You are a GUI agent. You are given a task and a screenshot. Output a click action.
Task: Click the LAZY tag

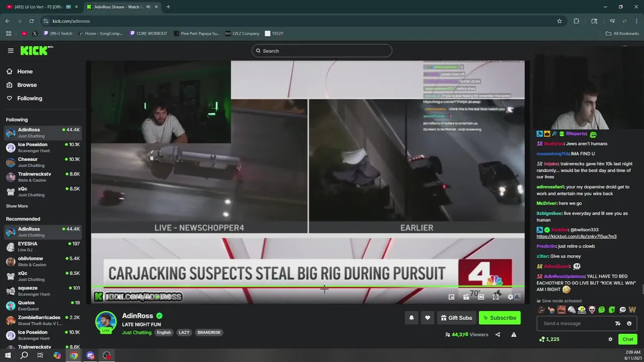184,332
